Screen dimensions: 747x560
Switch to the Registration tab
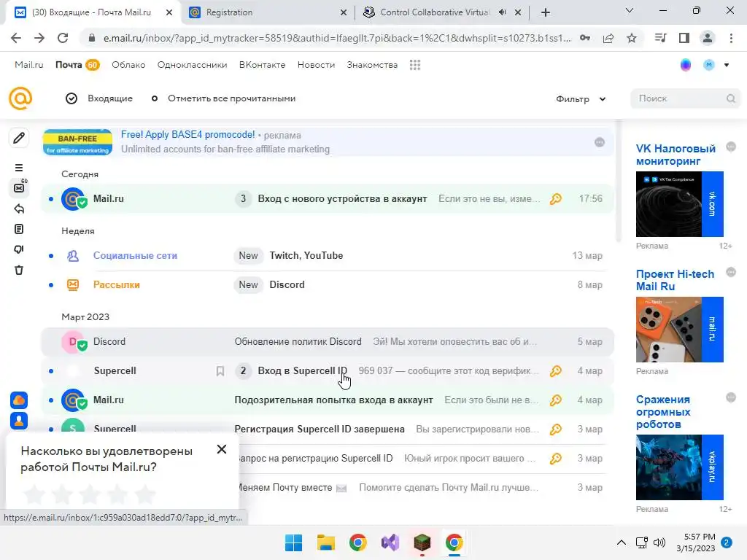[x=267, y=12]
